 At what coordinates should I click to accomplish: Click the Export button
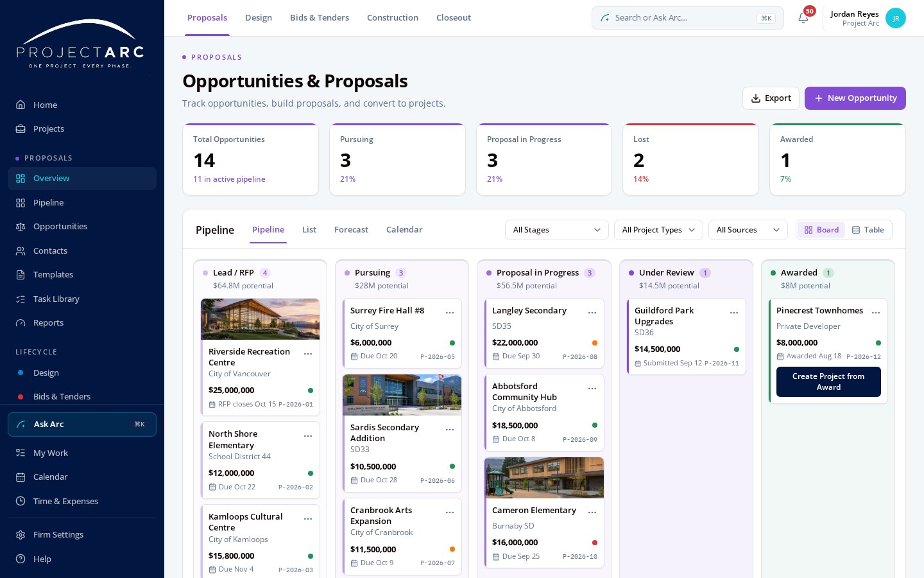[x=771, y=98]
